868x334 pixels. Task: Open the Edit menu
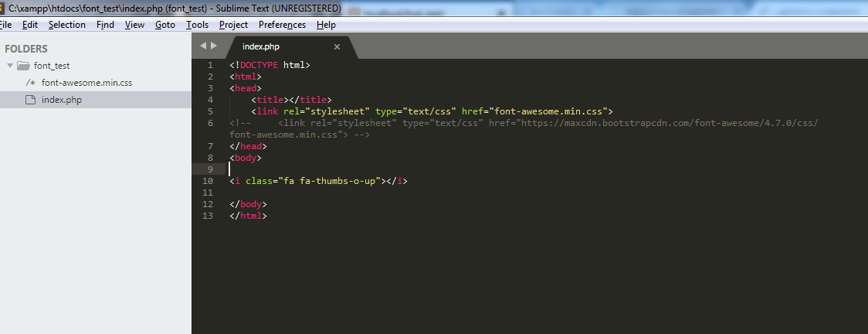point(30,25)
